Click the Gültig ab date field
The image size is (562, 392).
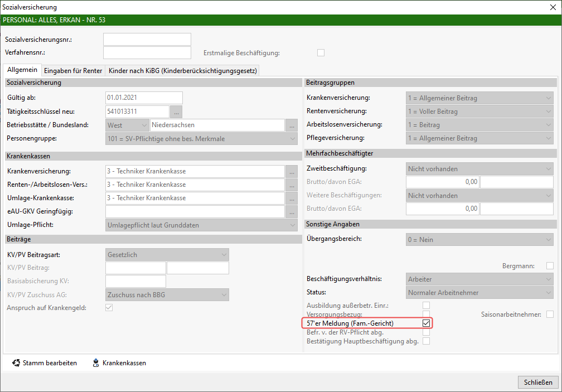144,98
